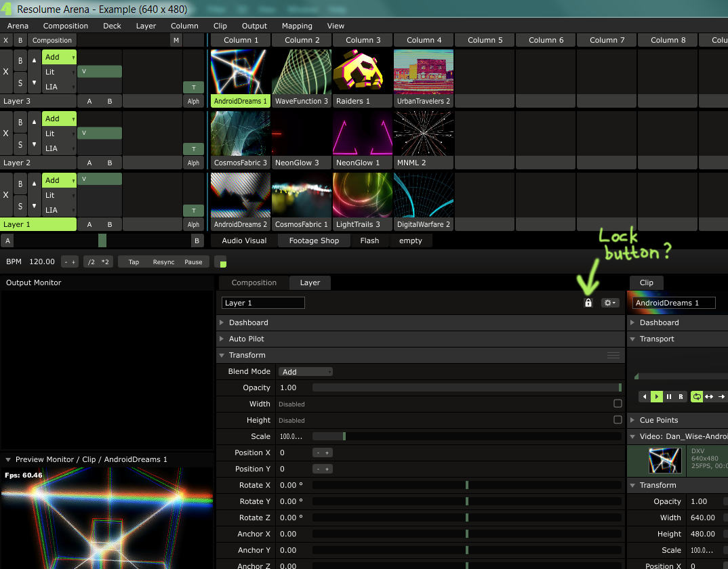Click the Resync button
The image size is (728, 569).
(163, 262)
